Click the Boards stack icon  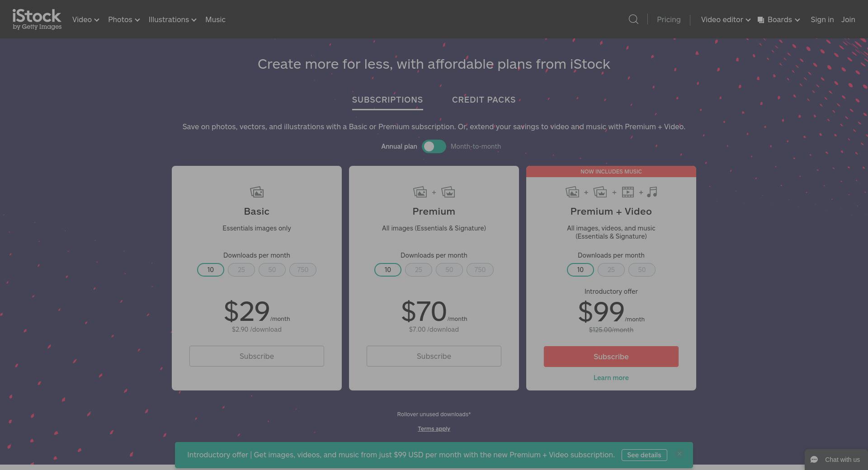pos(761,20)
